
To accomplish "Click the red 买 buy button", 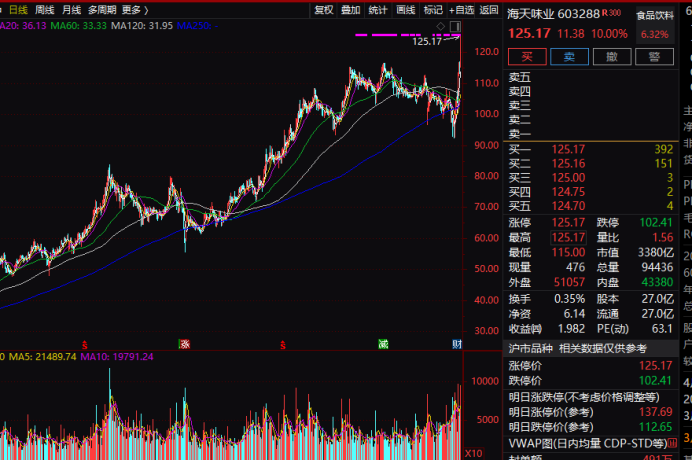I will pos(527,57).
